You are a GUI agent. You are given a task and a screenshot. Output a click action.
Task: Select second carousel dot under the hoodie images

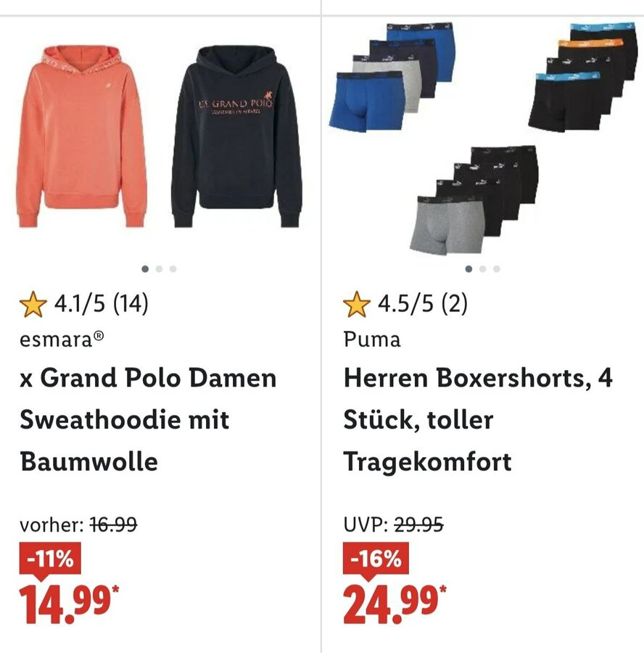(159, 269)
